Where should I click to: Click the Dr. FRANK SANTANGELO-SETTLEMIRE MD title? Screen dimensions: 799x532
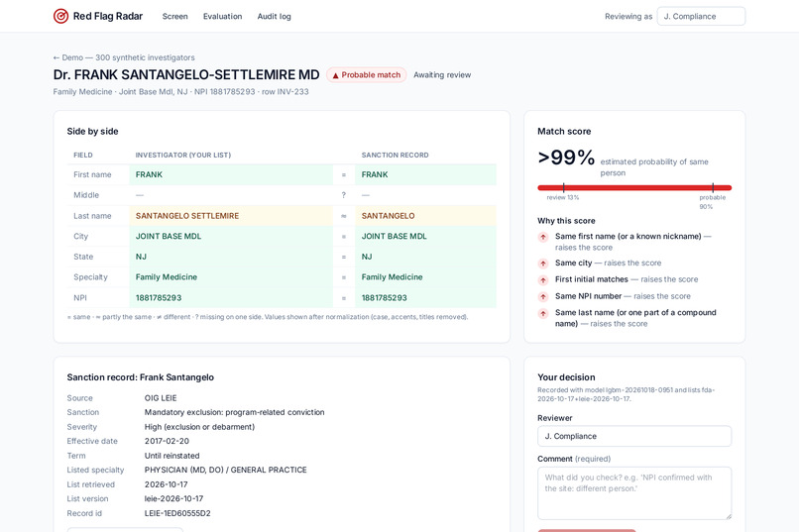click(x=186, y=75)
